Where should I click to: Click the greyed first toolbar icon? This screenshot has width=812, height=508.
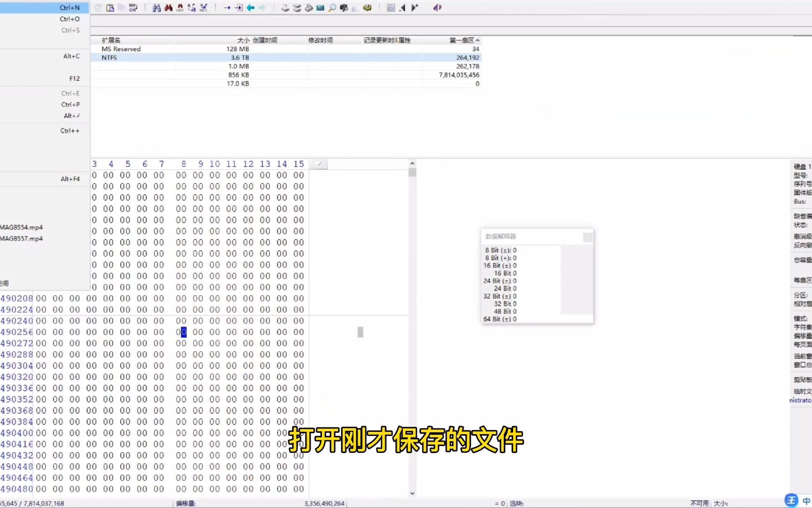pos(98,8)
